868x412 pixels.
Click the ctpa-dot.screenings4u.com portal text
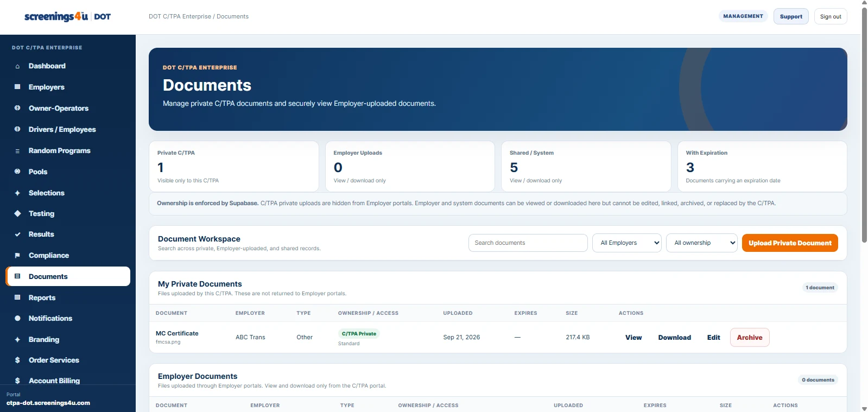[48, 403]
